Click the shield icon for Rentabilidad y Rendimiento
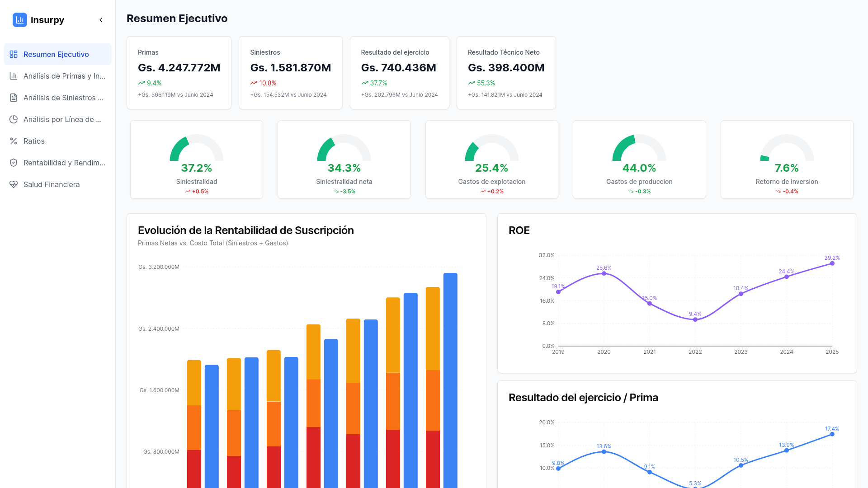This screenshot has width=868, height=488. tap(14, 163)
